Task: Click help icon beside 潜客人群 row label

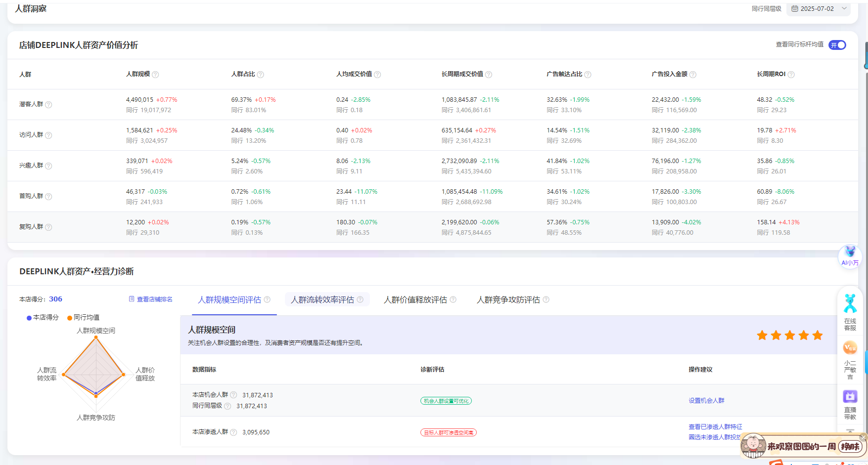Action: [x=48, y=105]
